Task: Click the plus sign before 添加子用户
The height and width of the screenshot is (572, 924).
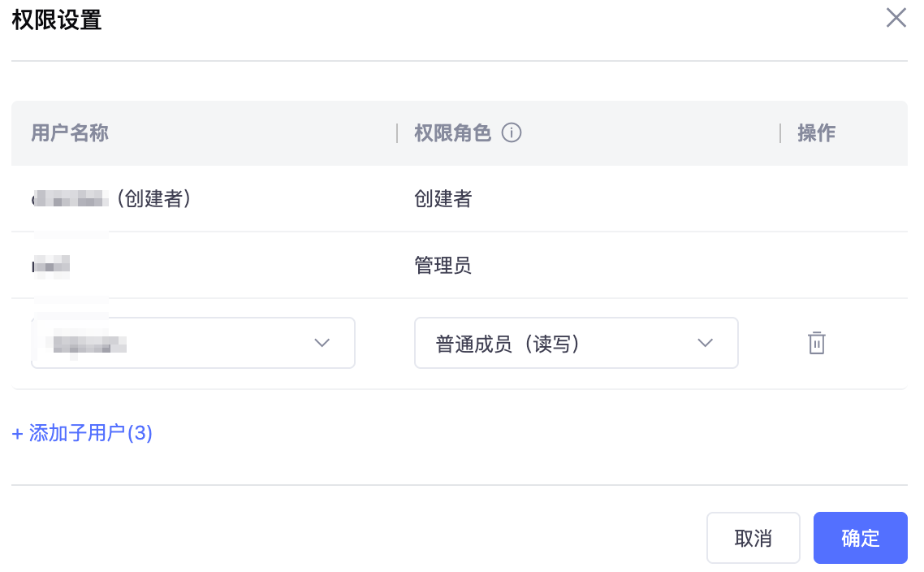Action: [x=18, y=434]
